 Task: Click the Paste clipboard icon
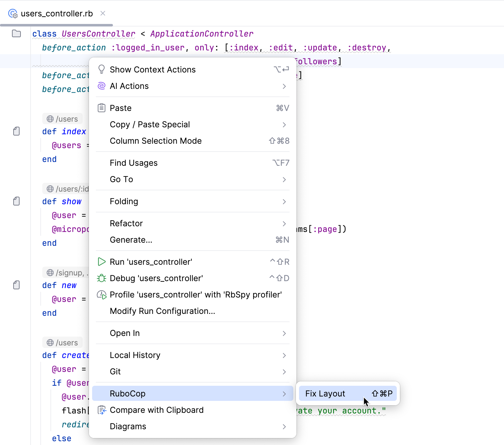pyautogui.click(x=101, y=108)
